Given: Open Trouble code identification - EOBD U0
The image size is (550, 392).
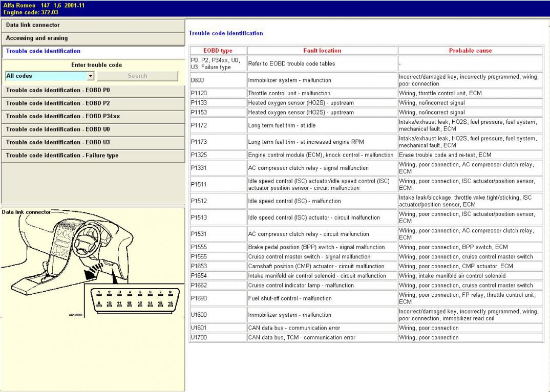Looking at the screenshot, I should pyautogui.click(x=92, y=129).
